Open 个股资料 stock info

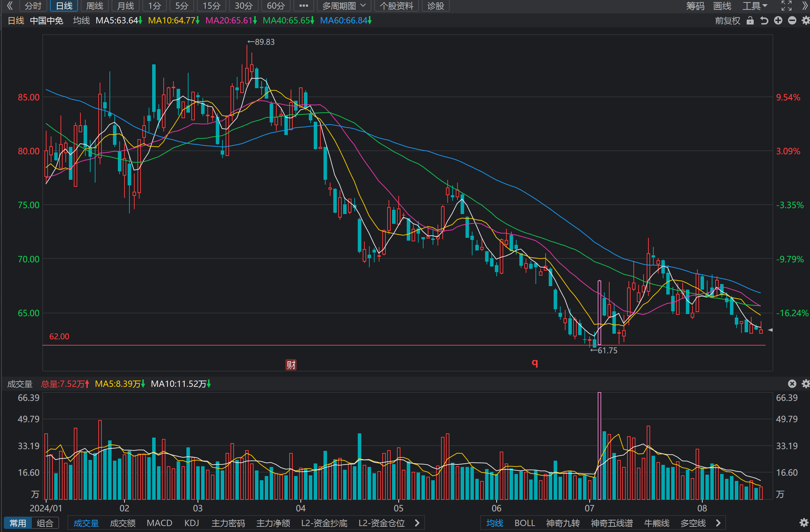point(396,6)
